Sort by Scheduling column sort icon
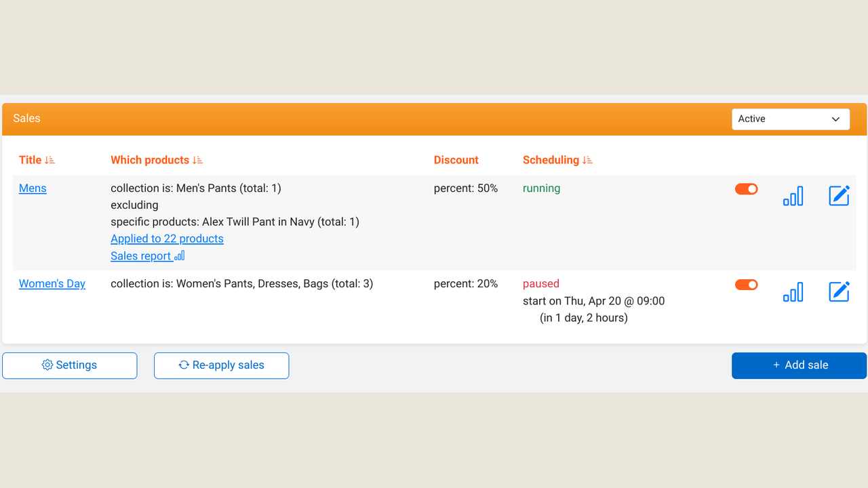This screenshot has height=488, width=868. click(x=587, y=160)
